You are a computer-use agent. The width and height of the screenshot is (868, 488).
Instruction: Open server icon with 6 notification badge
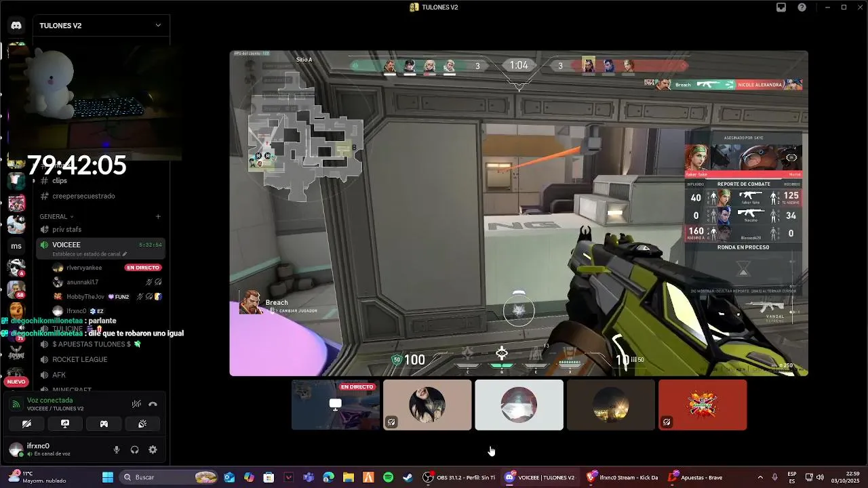tap(16, 267)
